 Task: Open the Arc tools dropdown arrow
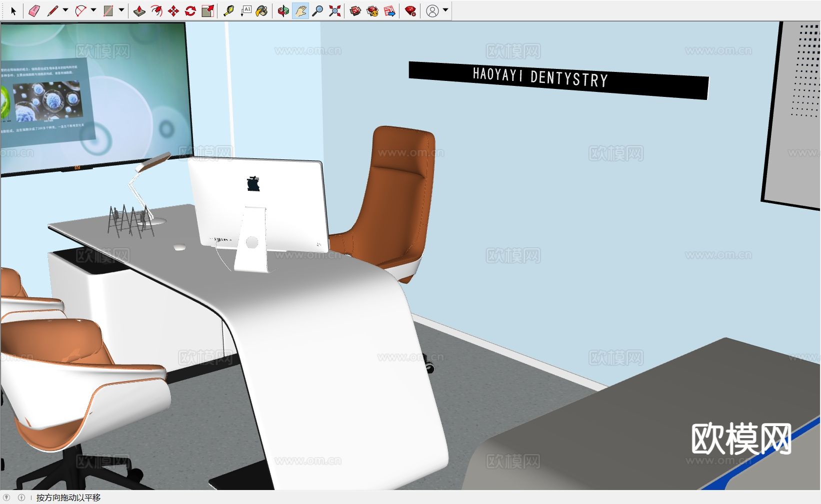click(x=93, y=10)
